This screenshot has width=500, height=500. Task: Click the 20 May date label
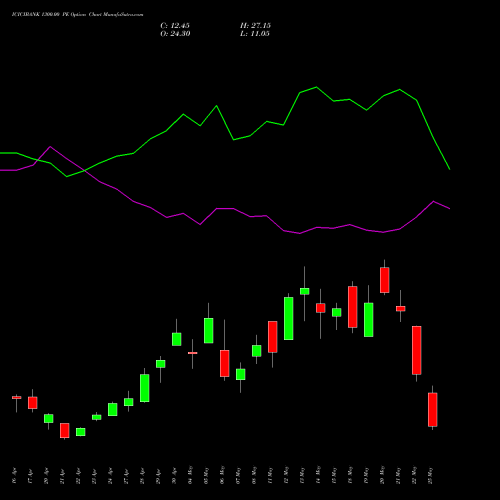tap(382, 475)
